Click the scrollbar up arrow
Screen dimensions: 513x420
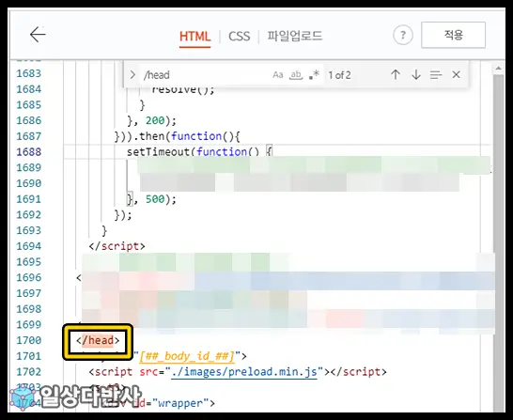pyautogui.click(x=498, y=69)
